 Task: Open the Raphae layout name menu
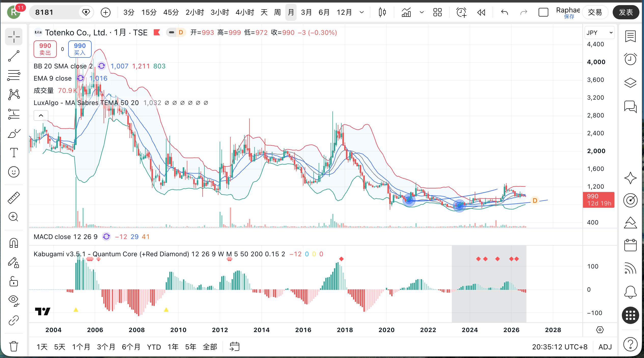pos(568,12)
